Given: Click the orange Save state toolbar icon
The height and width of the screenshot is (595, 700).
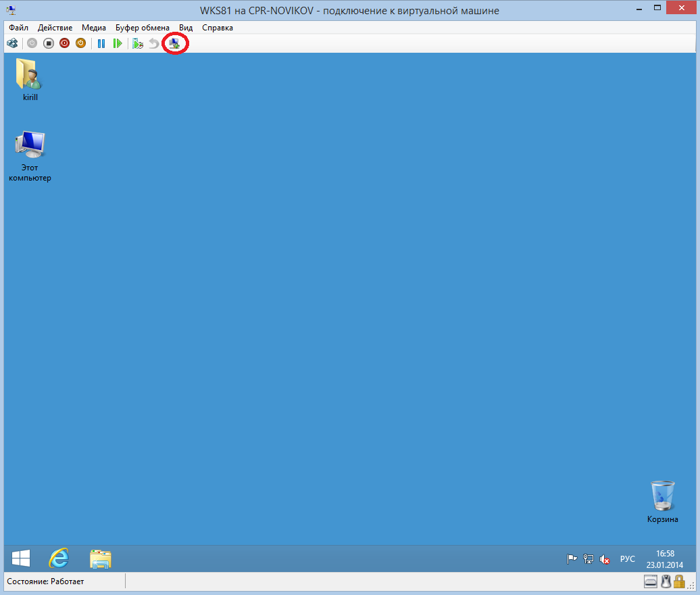Looking at the screenshot, I should click(x=81, y=43).
